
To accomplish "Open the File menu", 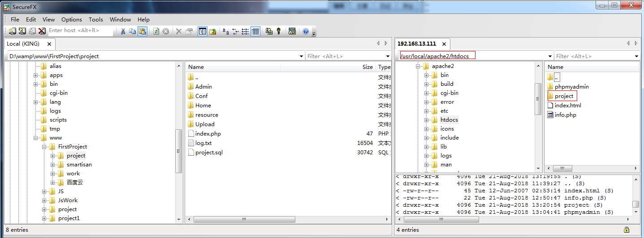I will click(x=15, y=19).
